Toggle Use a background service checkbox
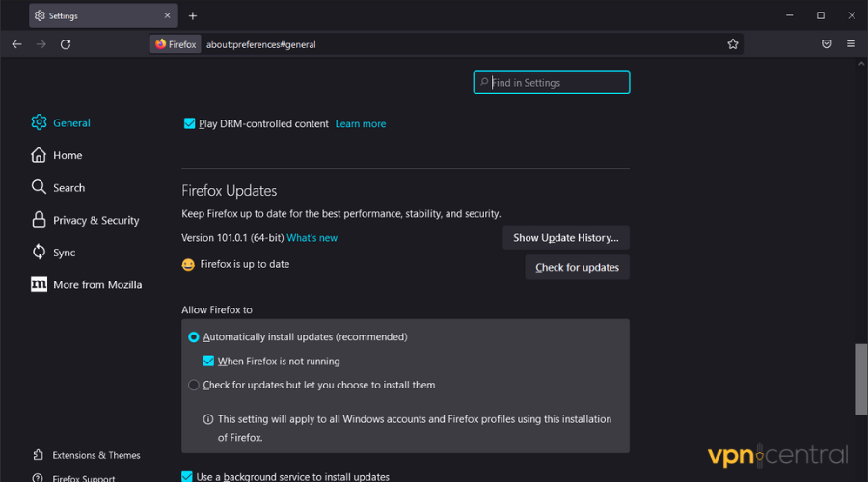 click(187, 476)
